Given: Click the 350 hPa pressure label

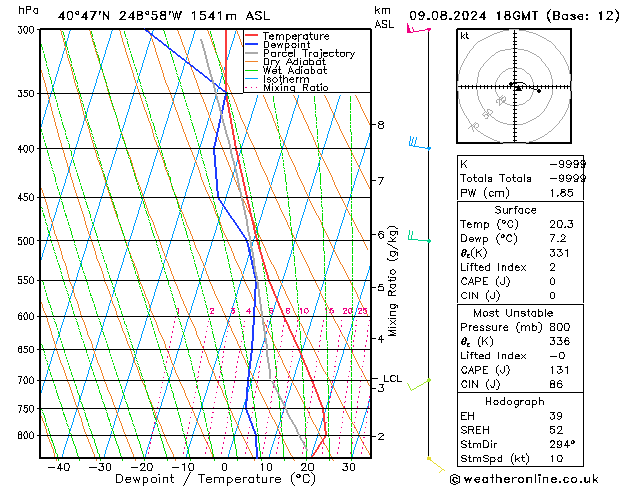Looking at the screenshot, I should (x=28, y=93).
